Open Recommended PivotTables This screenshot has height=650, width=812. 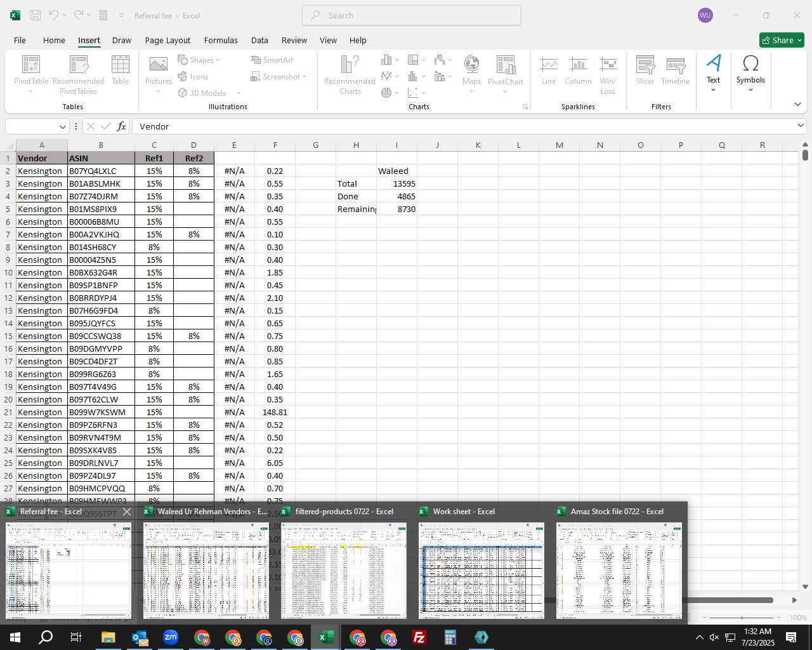(x=78, y=74)
